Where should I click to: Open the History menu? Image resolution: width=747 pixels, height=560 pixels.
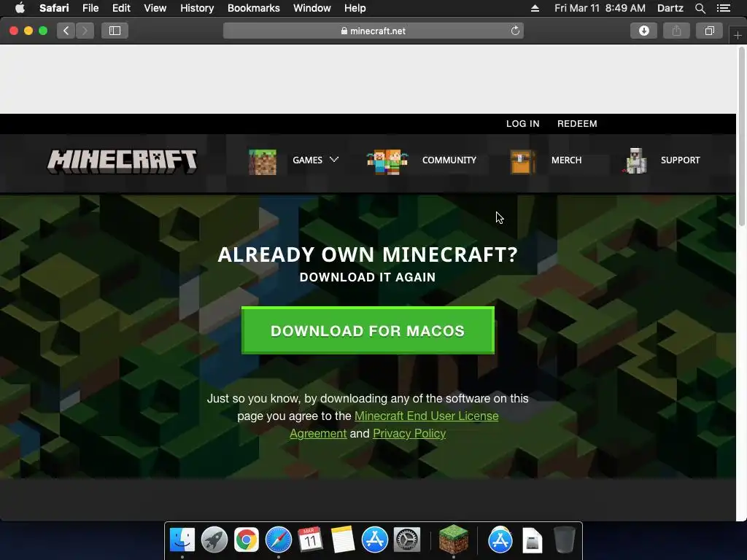click(197, 8)
